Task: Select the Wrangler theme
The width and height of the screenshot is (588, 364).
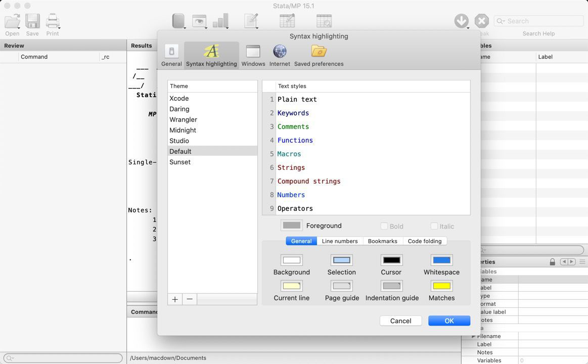Action: (212, 120)
